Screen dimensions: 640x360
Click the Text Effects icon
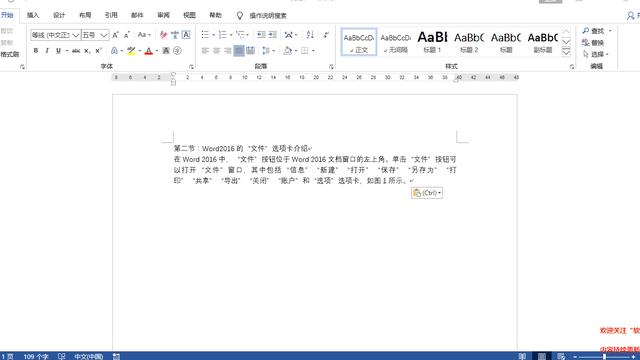pyautogui.click(x=114, y=51)
